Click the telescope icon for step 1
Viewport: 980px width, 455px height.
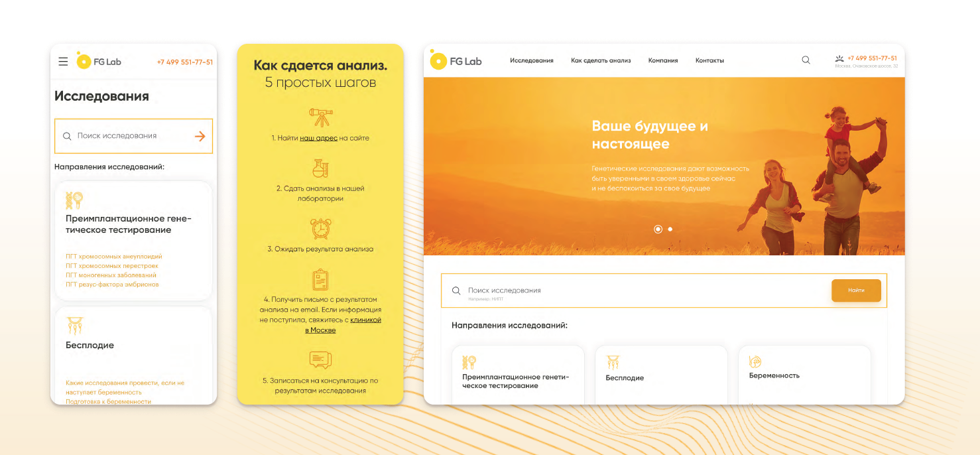(x=320, y=117)
